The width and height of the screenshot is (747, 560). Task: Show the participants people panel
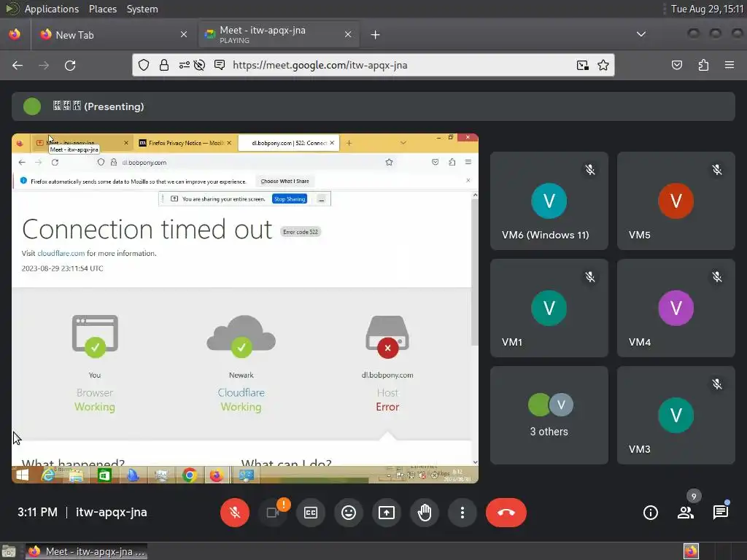click(686, 513)
